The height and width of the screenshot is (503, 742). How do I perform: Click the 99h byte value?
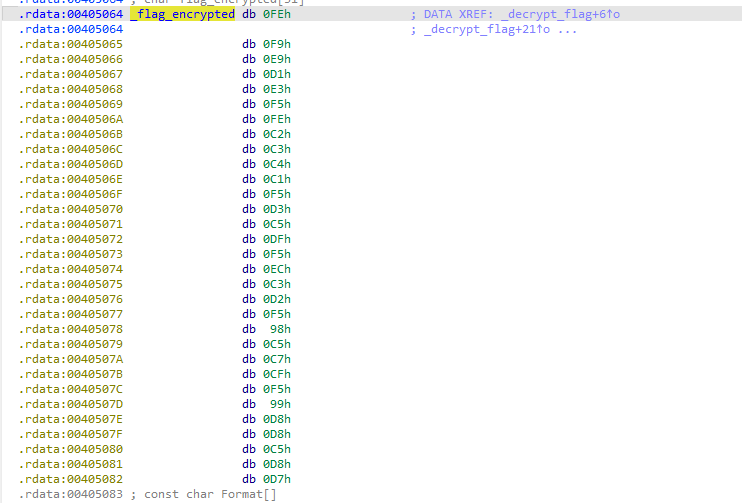(x=280, y=404)
